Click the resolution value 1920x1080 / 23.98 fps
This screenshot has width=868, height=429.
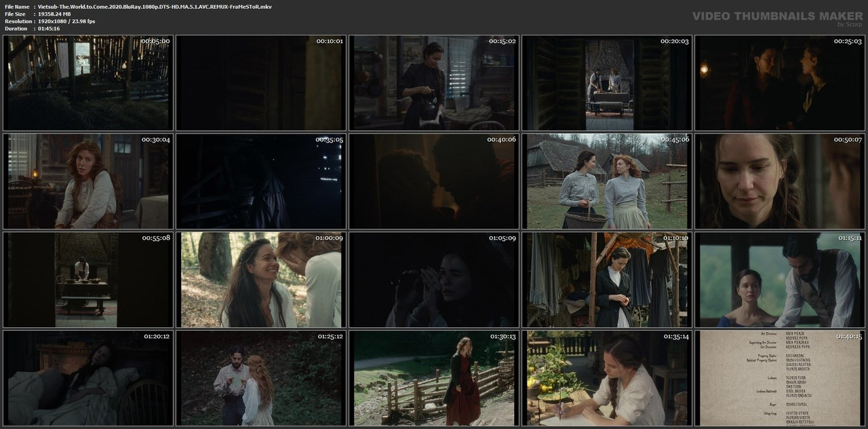tap(66, 21)
